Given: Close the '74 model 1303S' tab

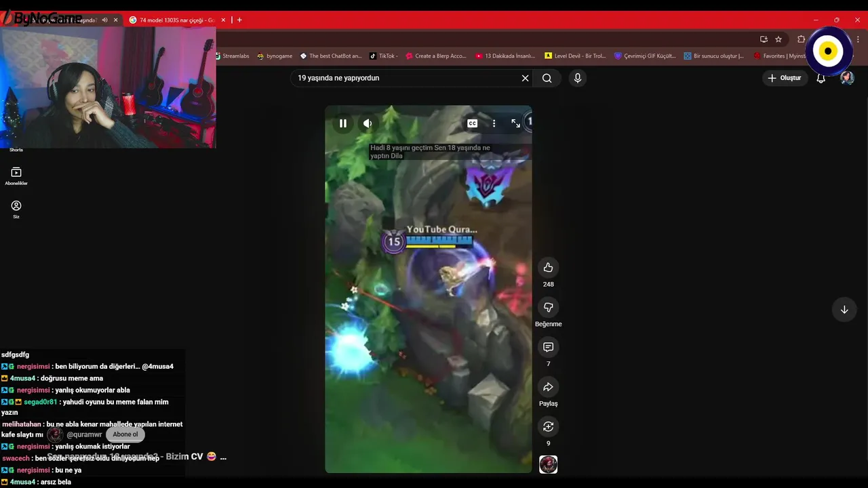Looking at the screenshot, I should click(223, 20).
